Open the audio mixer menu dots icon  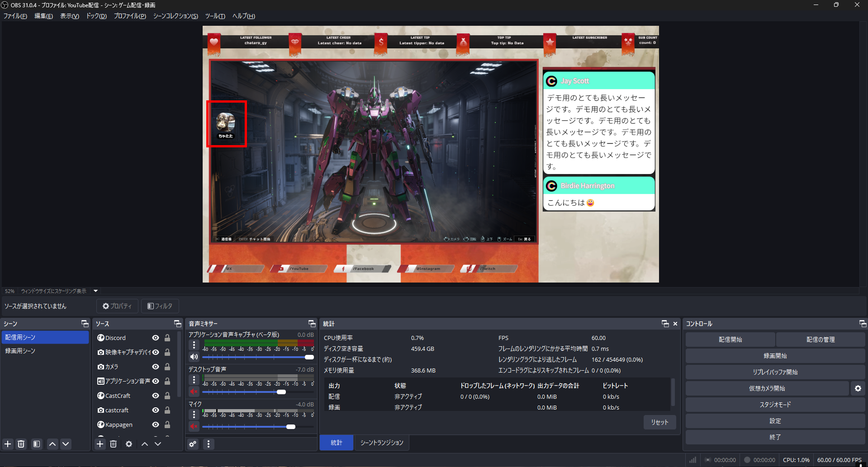(x=209, y=444)
